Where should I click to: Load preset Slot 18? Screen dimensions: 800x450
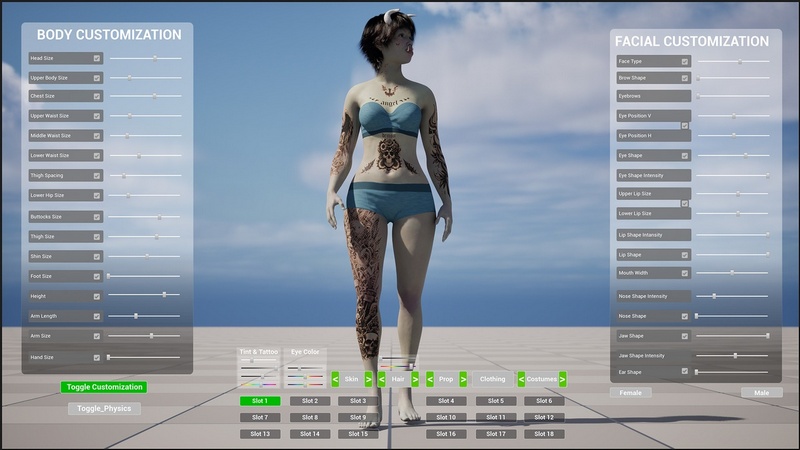click(543, 434)
